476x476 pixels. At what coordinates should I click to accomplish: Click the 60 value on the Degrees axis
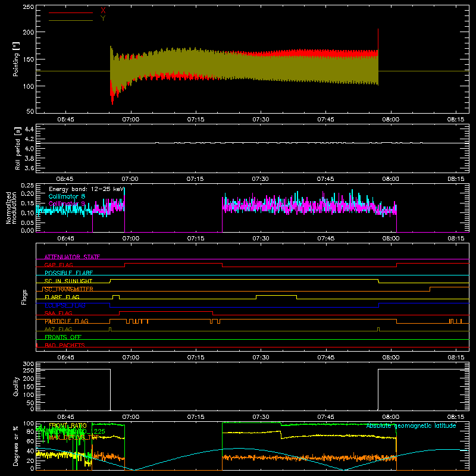tap(30, 441)
